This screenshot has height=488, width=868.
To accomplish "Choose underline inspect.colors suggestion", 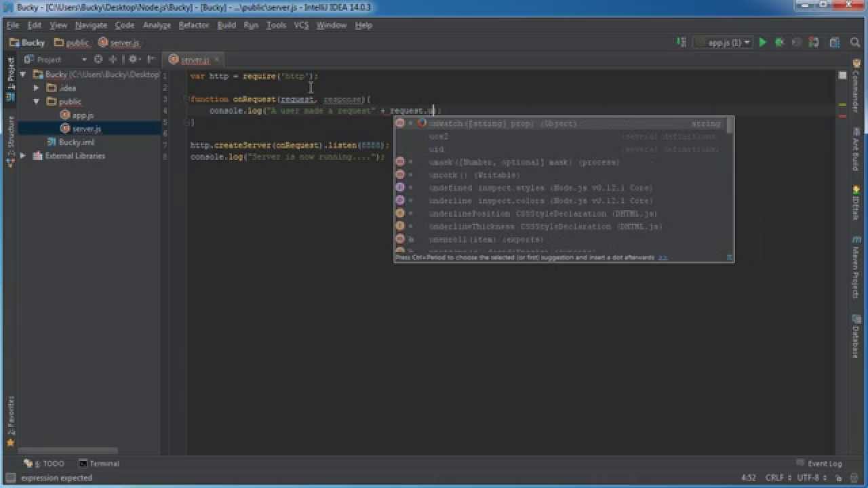I will pos(560,201).
